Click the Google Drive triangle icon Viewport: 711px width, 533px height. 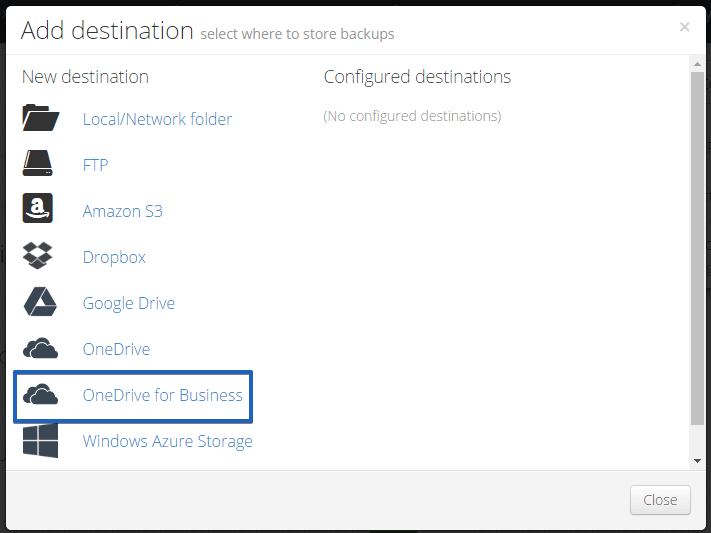(40, 302)
